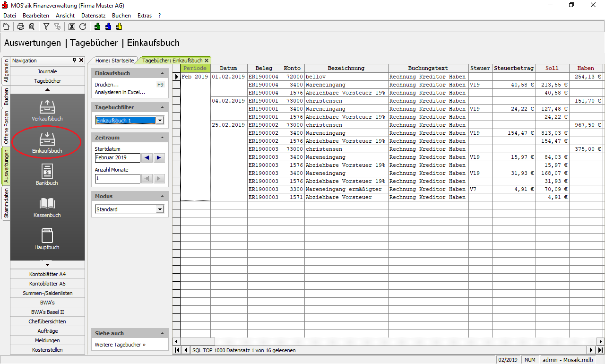Open the Buchen menu
Viewport: 605px width, 364px height.
121,16
